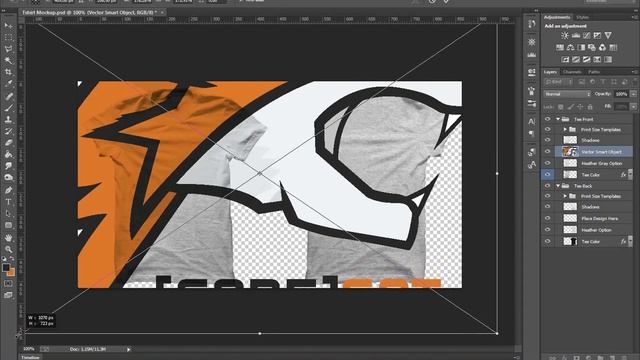Add Brightness/Contrast adjustment
The image size is (640, 360).
565,36
